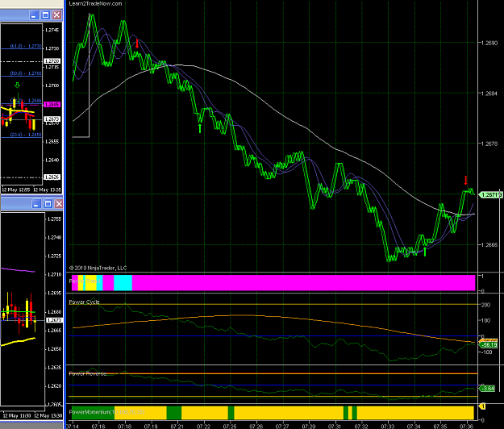The width and height of the screenshot is (504, 429).
Task: Click the 1.2666 price axis label
Action: coord(489,245)
